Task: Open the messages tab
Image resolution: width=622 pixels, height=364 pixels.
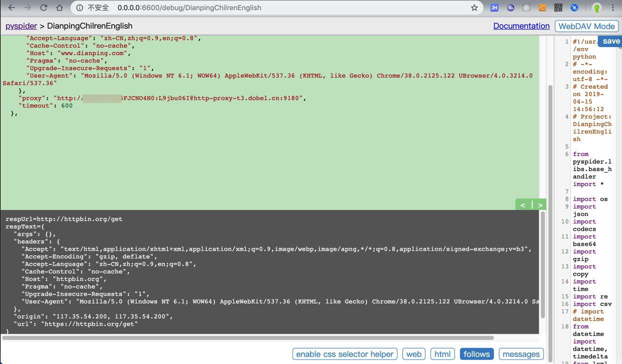Action: click(x=521, y=354)
